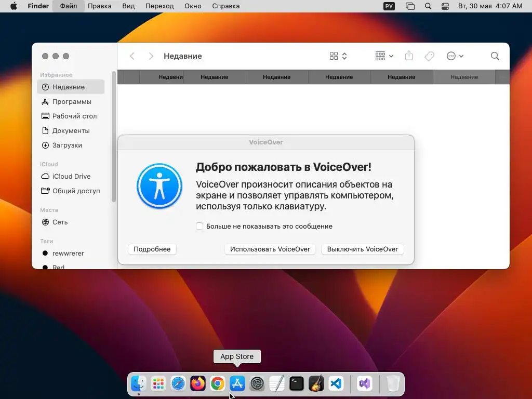
Task: Launch Firefox from the Dock
Action: (198, 384)
